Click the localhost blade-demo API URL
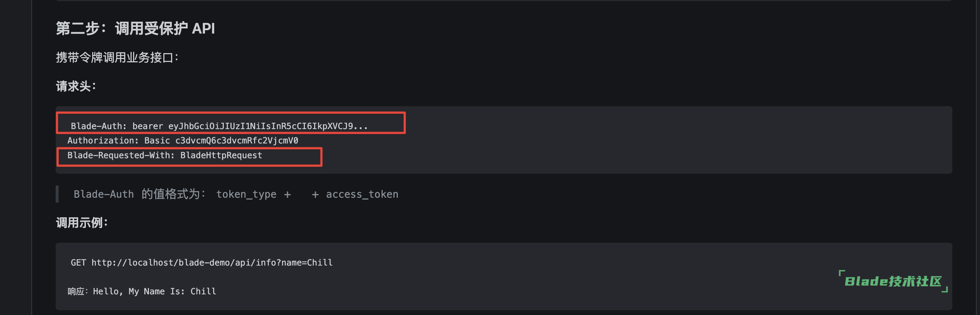The height and width of the screenshot is (315, 980). [x=212, y=263]
